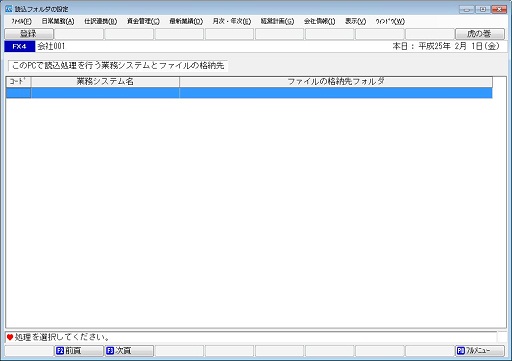Click the 処理を選択してください status message
Viewport: 512px width, 361px height.
(62, 337)
